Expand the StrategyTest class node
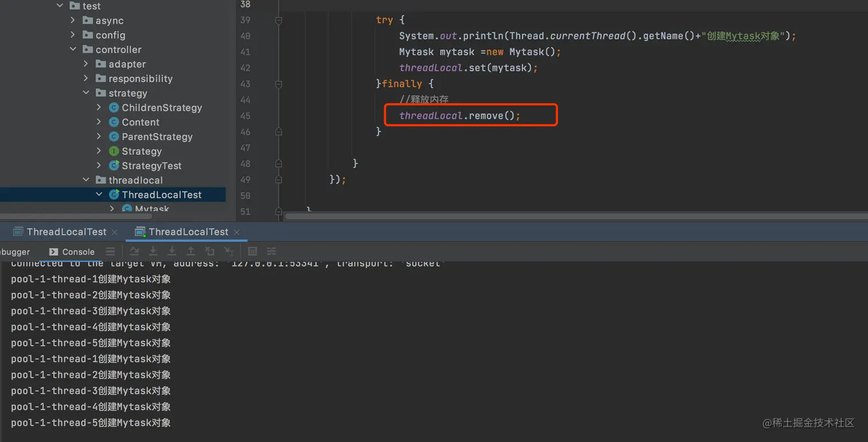This screenshot has height=442, width=868. (99, 165)
